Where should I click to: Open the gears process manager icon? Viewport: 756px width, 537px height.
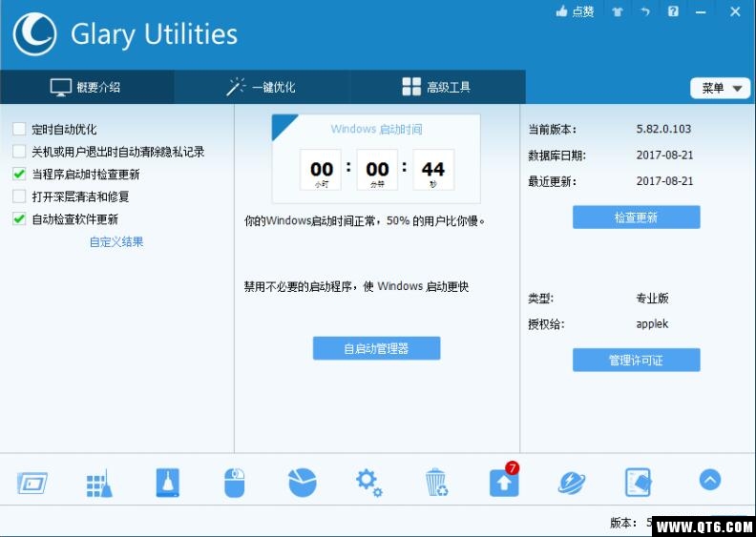pos(368,483)
